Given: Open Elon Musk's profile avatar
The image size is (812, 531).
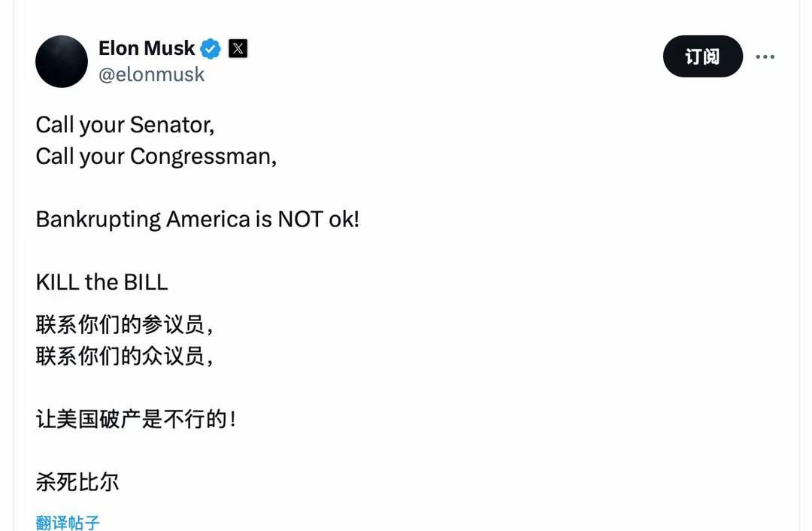Looking at the screenshot, I should coord(62,62).
